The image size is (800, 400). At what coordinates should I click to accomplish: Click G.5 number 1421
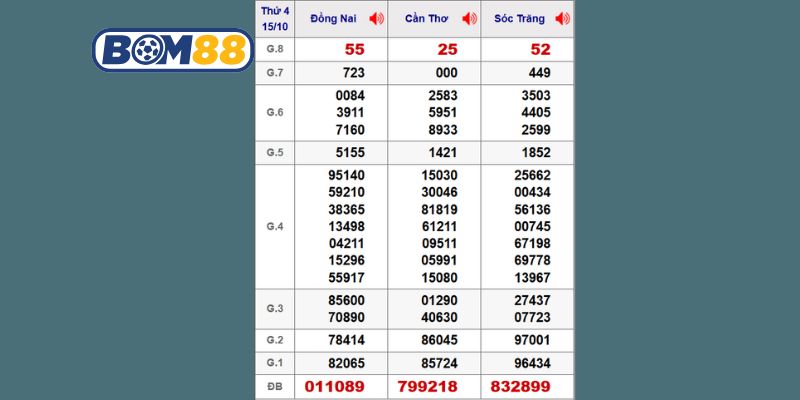443,153
